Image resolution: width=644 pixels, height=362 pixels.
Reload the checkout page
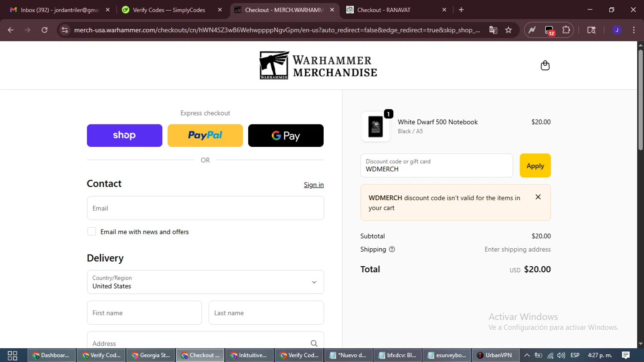click(x=45, y=30)
